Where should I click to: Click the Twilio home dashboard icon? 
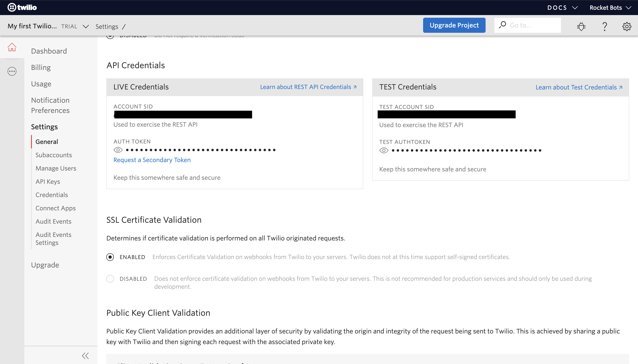coord(12,47)
